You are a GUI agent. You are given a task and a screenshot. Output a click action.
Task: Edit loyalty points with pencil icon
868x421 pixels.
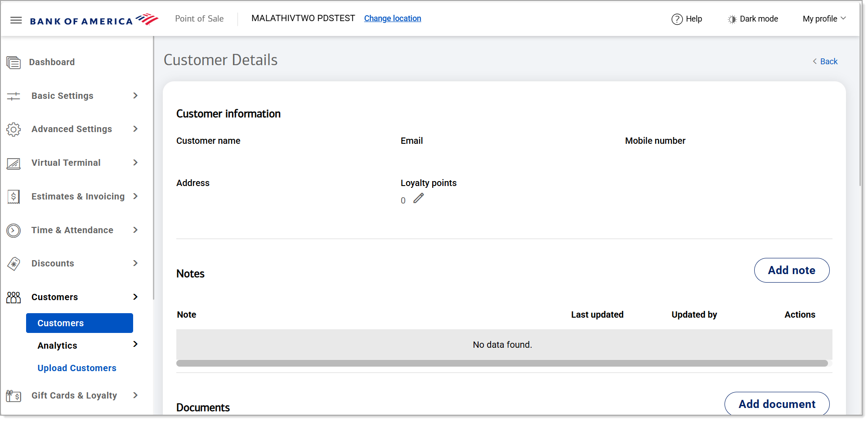418,198
